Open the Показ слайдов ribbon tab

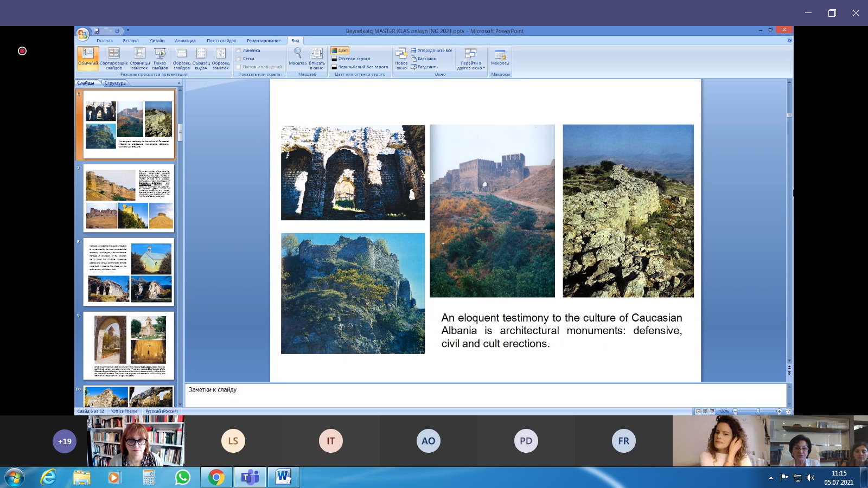click(x=221, y=41)
